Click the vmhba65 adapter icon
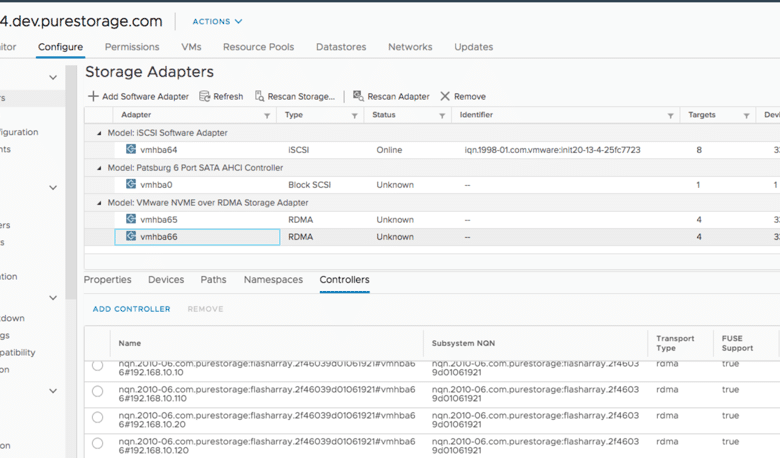Screen dimensions: 780x458 [131, 219]
